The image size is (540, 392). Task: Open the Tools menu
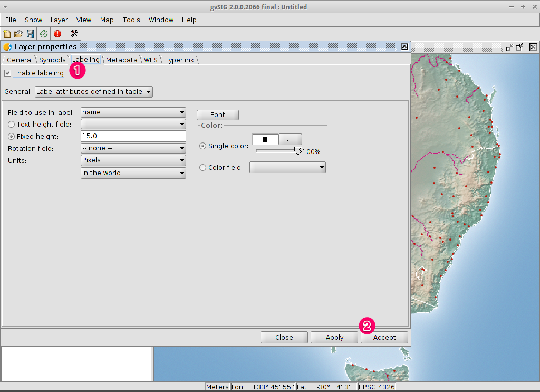pos(131,20)
